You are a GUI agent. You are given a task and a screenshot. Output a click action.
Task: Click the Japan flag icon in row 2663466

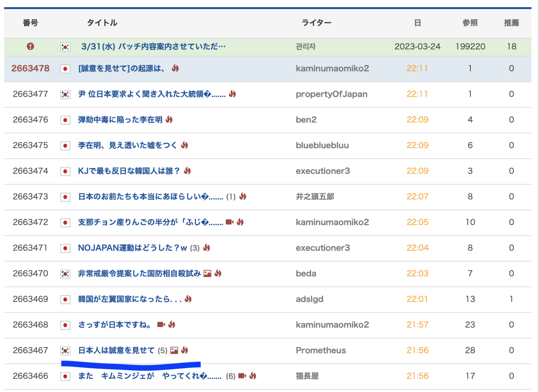(x=65, y=376)
